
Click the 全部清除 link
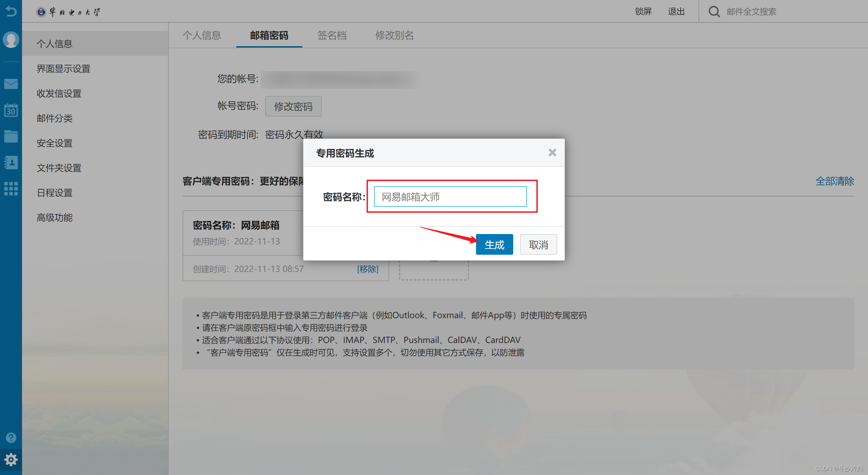tap(835, 181)
